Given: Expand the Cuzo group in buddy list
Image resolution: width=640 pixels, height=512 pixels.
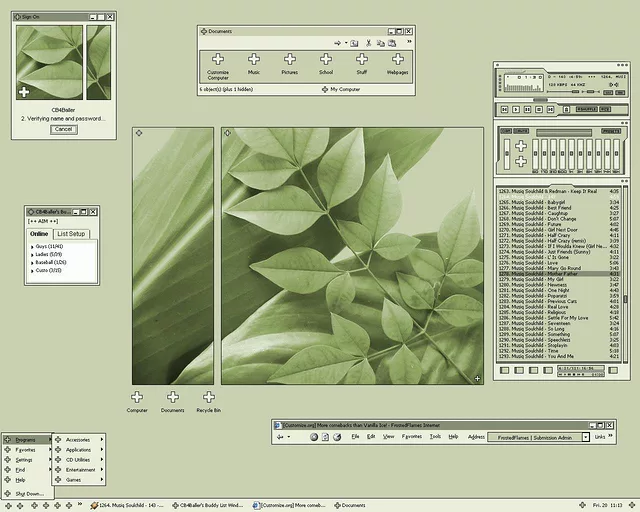Looking at the screenshot, I should [32, 271].
